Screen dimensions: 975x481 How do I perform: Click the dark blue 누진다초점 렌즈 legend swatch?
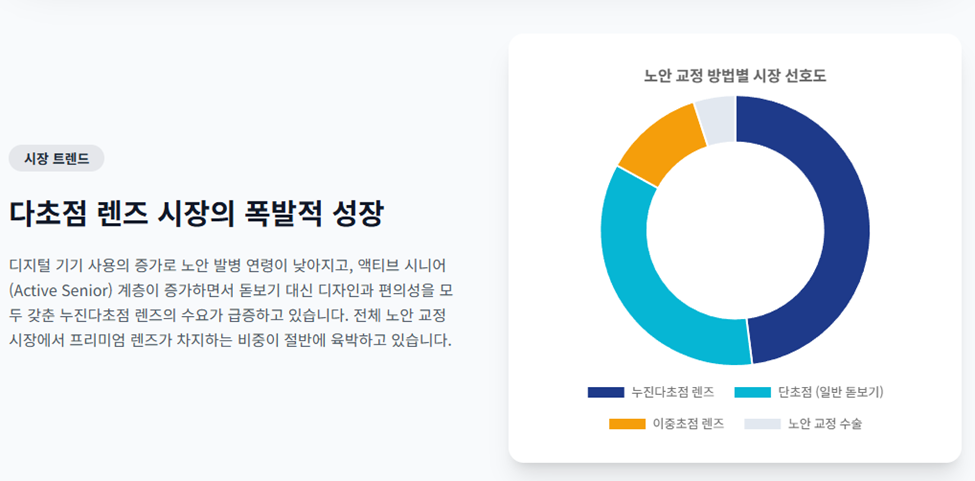pos(606,392)
